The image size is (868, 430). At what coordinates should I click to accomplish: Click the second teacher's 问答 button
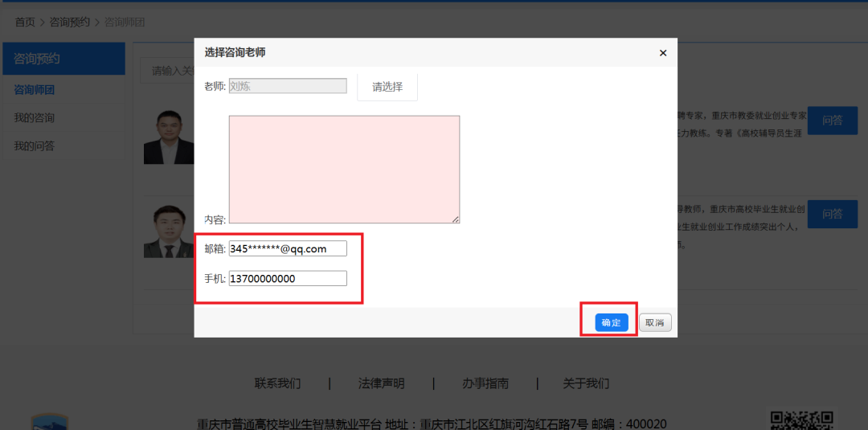pos(832,214)
